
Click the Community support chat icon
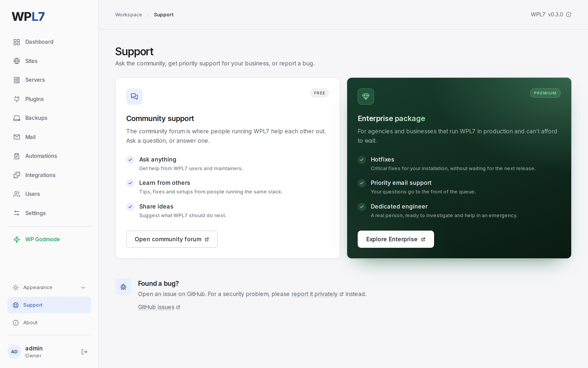tap(134, 96)
